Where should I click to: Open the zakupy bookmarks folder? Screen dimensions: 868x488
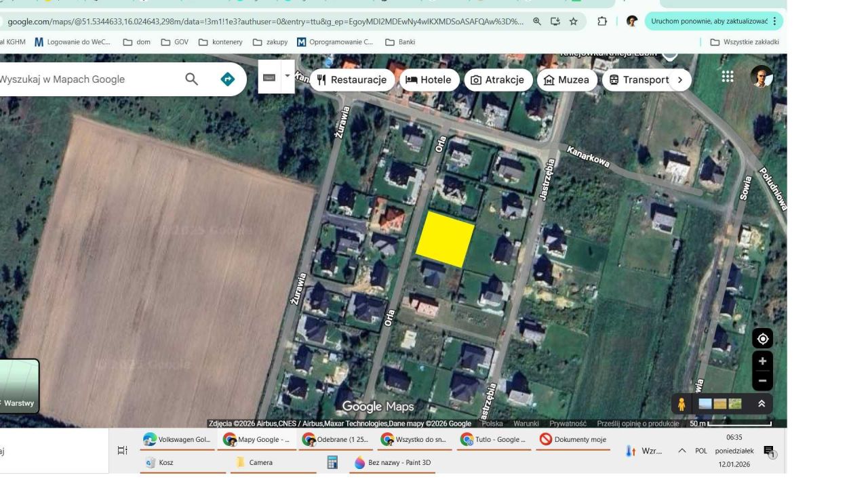(x=270, y=42)
